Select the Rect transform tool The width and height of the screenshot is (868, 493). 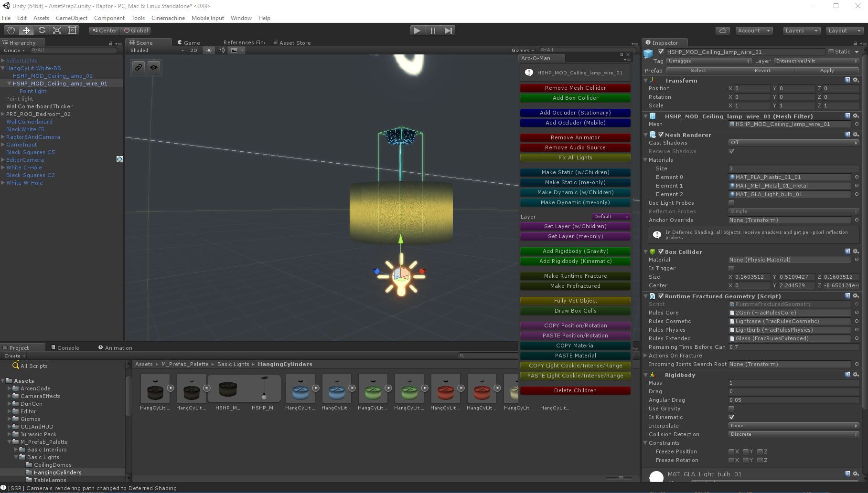click(x=73, y=31)
